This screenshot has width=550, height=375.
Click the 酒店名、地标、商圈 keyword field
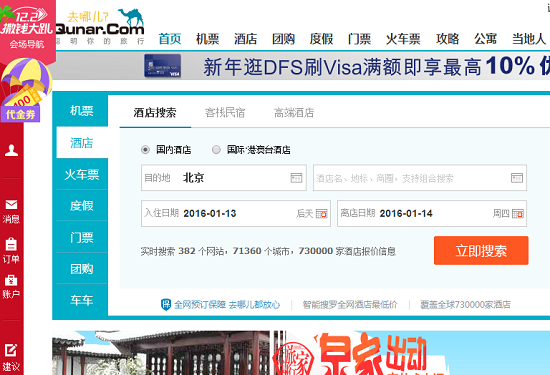point(420,178)
